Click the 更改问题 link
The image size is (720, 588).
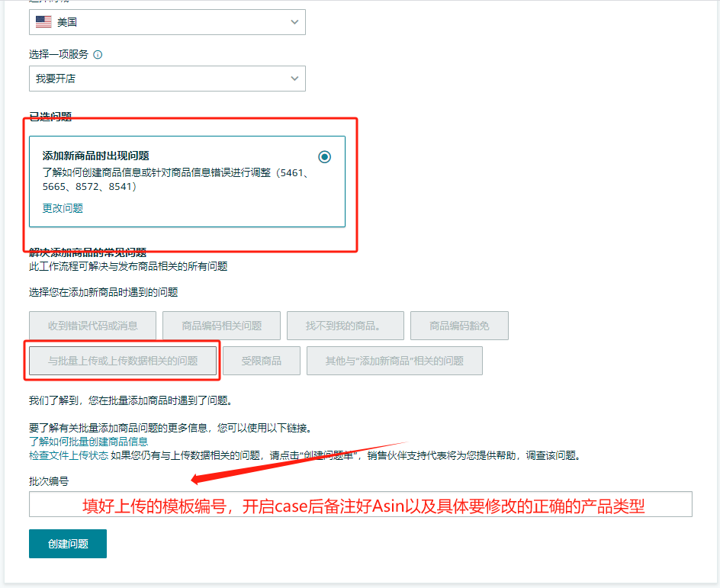[63, 208]
